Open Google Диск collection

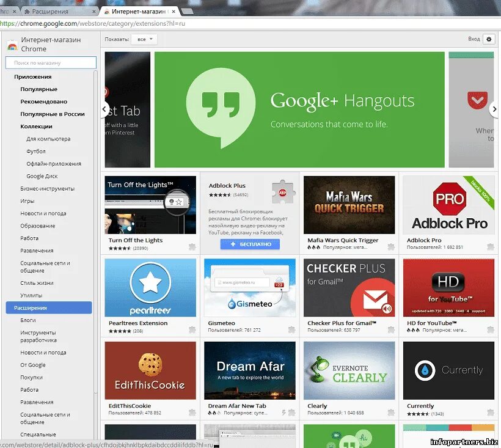[42, 177]
